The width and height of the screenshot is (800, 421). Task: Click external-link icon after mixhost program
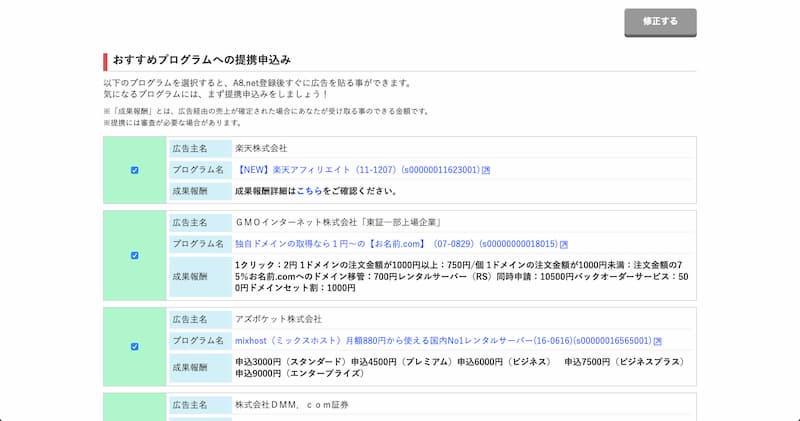658,341
